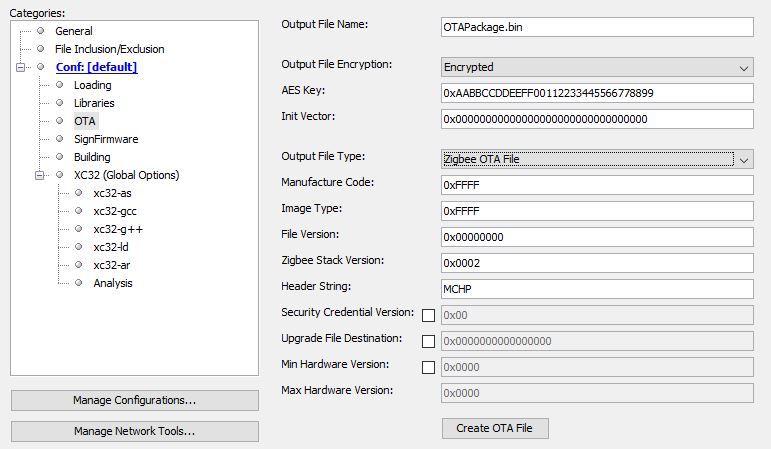Open Manage Configurations dialog
Image resolution: width=771 pixels, height=449 pixels.
tap(135, 400)
